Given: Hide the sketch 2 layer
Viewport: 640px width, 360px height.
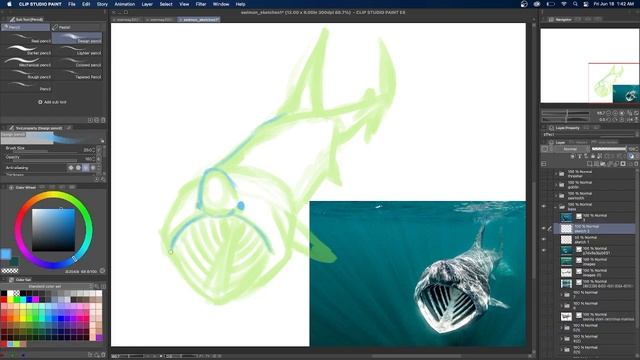Looking at the screenshot, I should [x=544, y=229].
